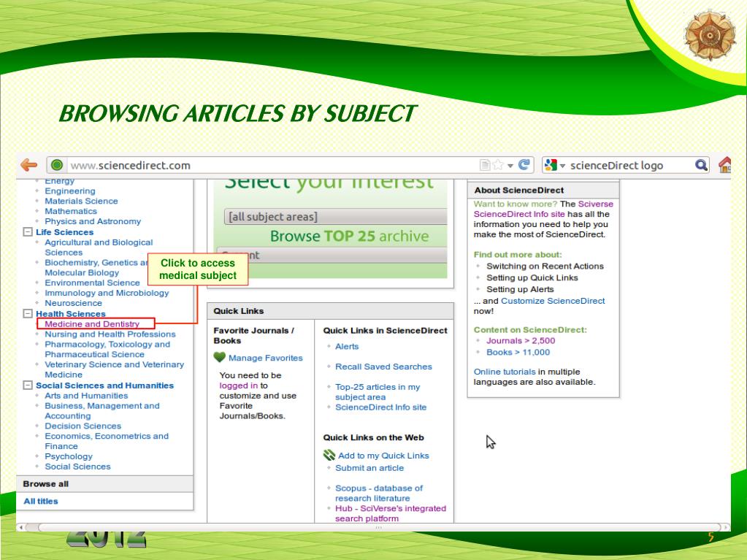Click the scrollbar left arrow

pyautogui.click(x=20, y=527)
